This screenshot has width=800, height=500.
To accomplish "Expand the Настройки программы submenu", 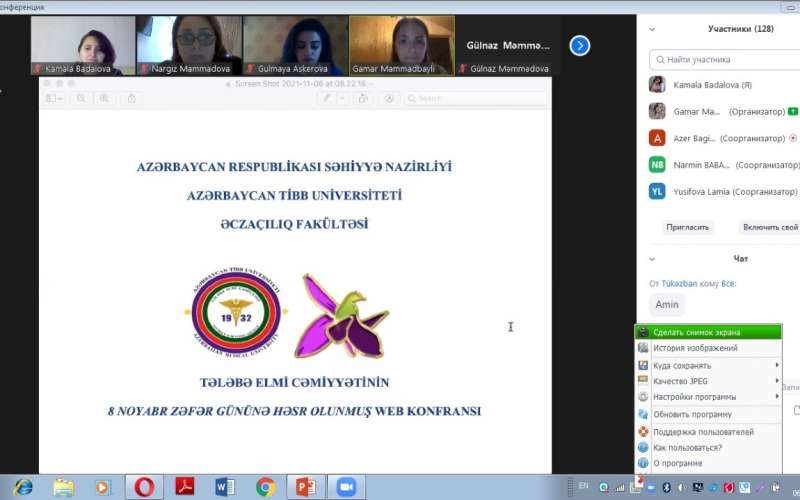I will pyautogui.click(x=709, y=396).
